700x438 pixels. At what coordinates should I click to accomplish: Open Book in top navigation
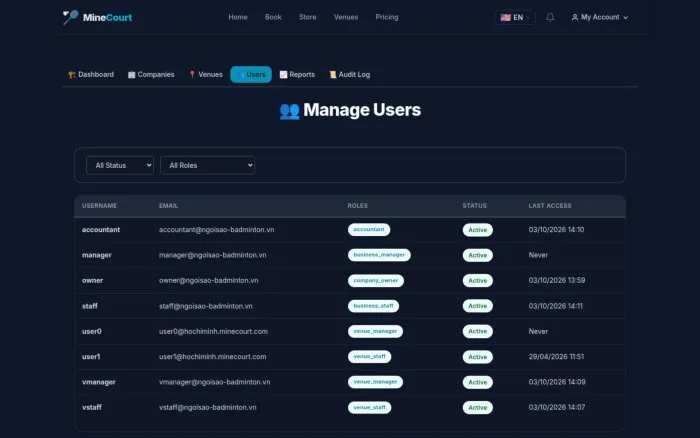coord(273,17)
